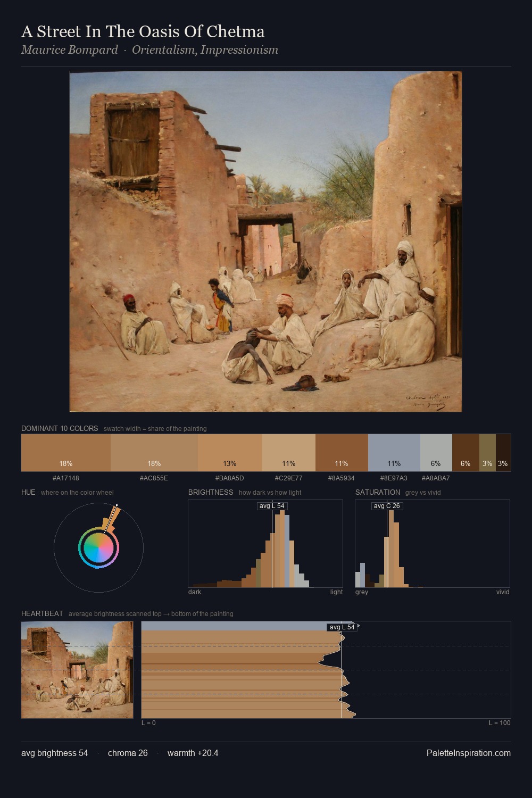Select the #C29E77 11% swatch
Image resolution: width=532 pixels, height=798 pixels.
tap(289, 453)
